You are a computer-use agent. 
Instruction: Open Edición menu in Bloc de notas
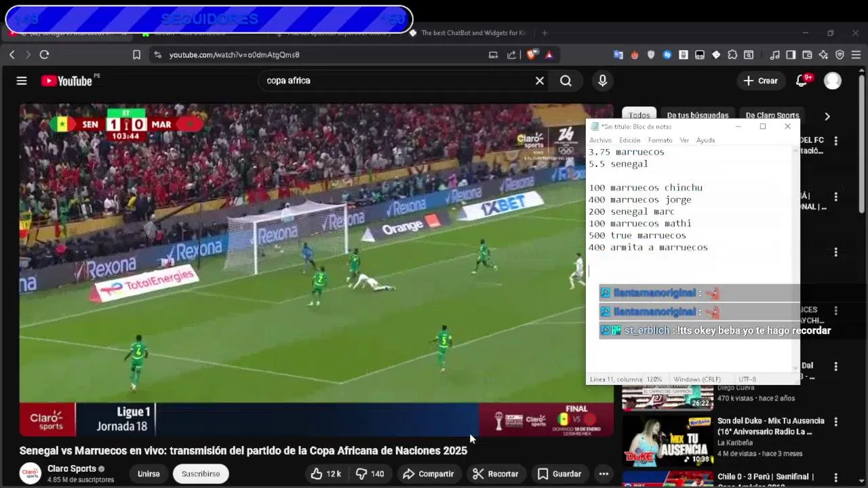coord(629,140)
